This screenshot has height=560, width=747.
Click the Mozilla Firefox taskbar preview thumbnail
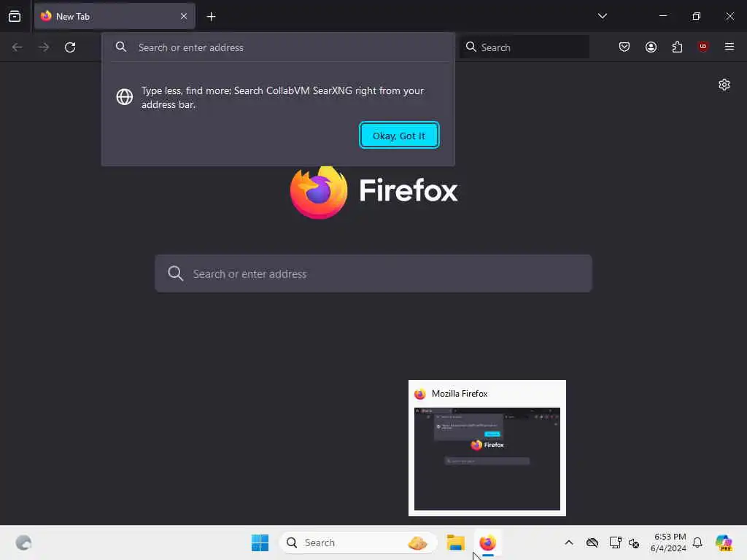[x=487, y=459]
